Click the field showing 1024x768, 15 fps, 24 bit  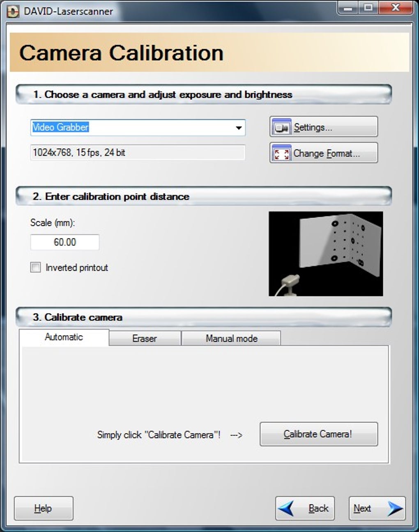(137, 153)
